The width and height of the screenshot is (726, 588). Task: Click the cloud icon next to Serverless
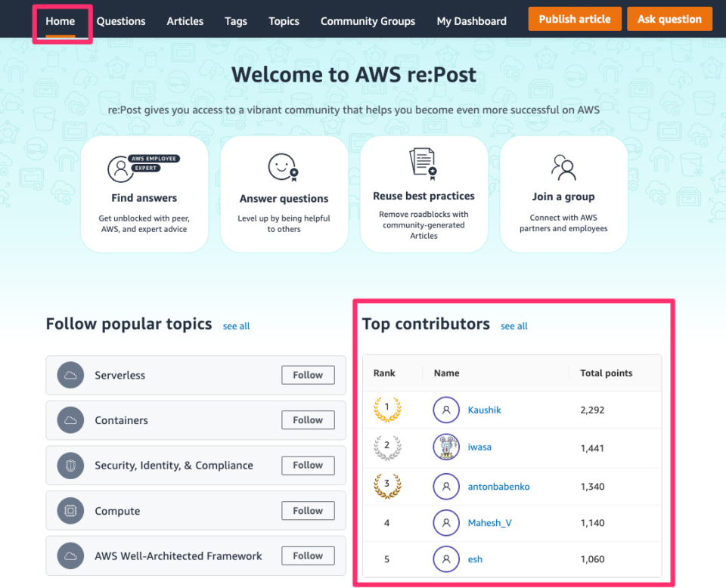(70, 375)
